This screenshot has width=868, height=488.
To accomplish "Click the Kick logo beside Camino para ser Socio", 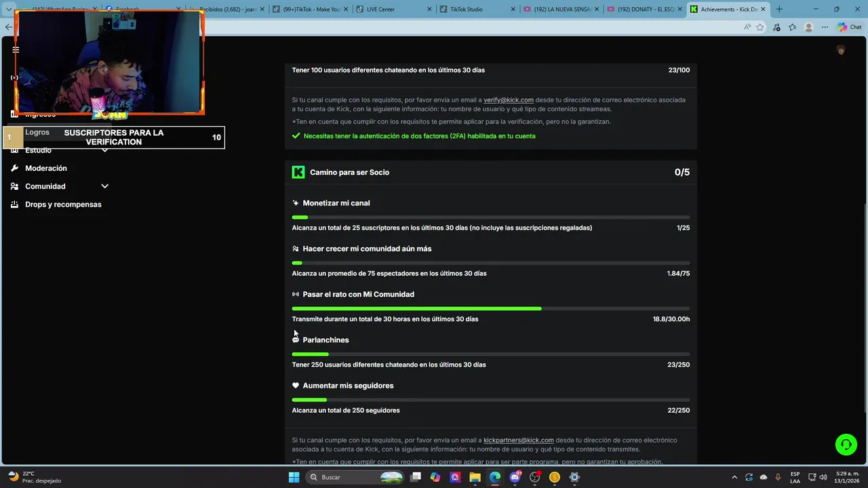I will point(298,172).
